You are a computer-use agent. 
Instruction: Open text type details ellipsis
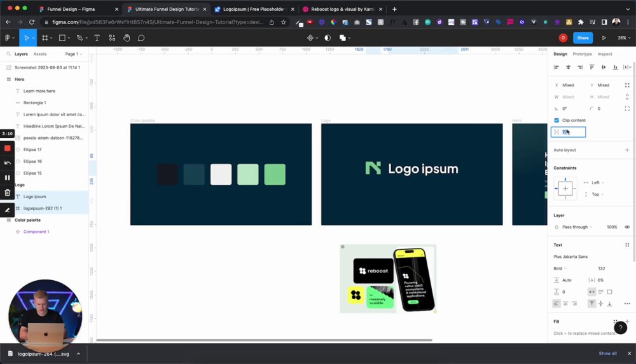627,303
